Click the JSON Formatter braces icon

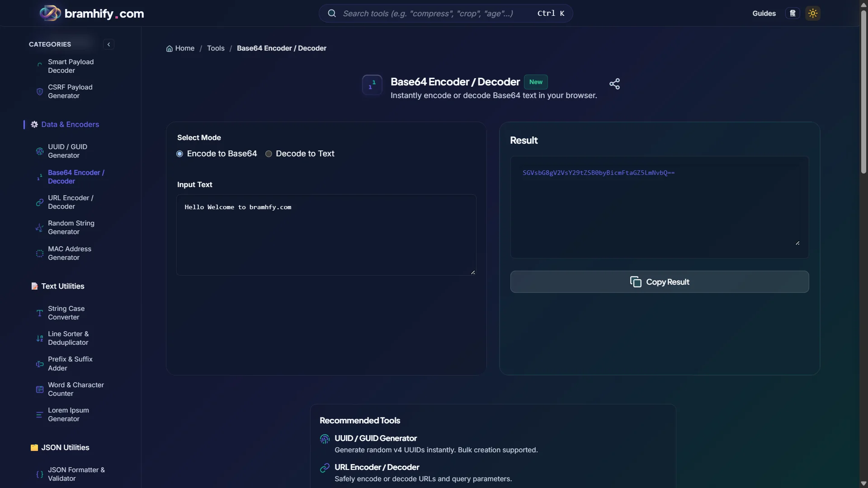40,474
